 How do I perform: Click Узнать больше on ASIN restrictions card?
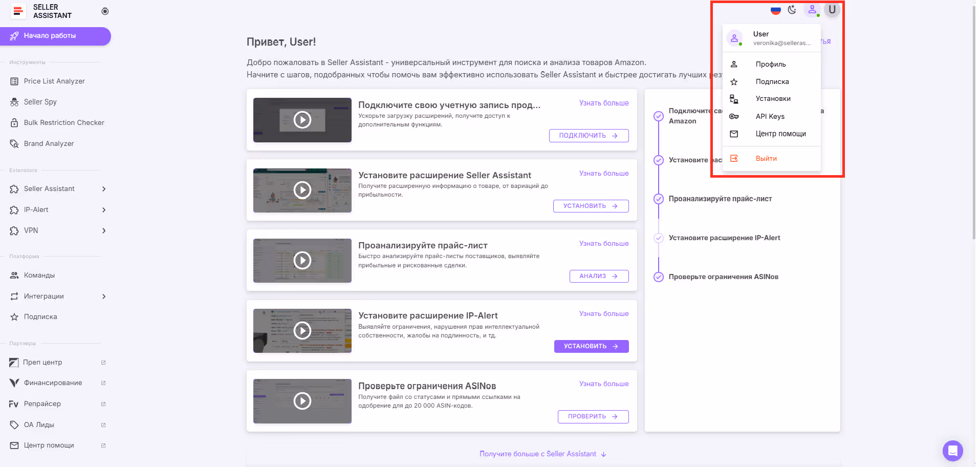(604, 384)
